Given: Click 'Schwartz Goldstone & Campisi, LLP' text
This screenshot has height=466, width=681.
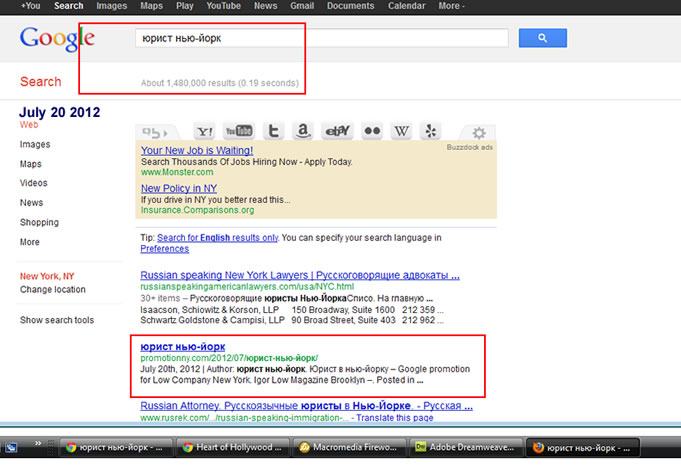Looking at the screenshot, I should (212, 320).
